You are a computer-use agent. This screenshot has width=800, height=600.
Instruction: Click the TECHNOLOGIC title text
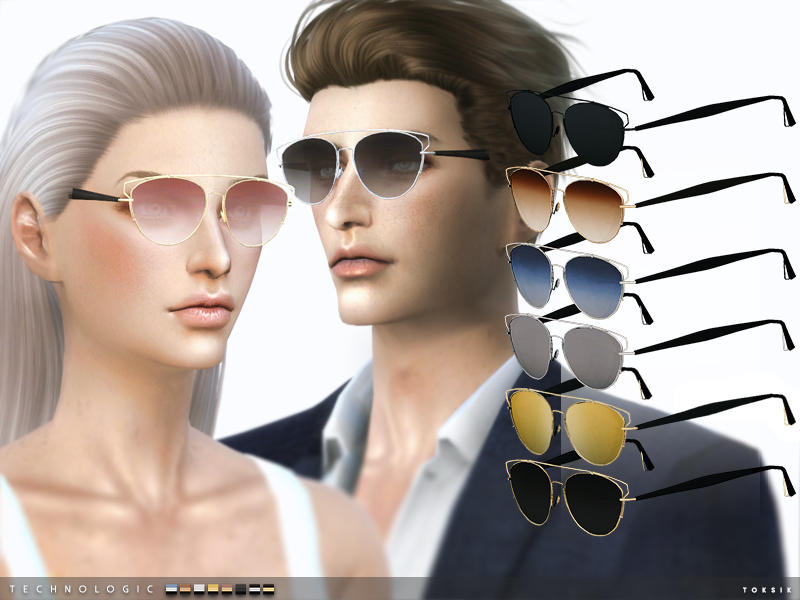click(82, 589)
